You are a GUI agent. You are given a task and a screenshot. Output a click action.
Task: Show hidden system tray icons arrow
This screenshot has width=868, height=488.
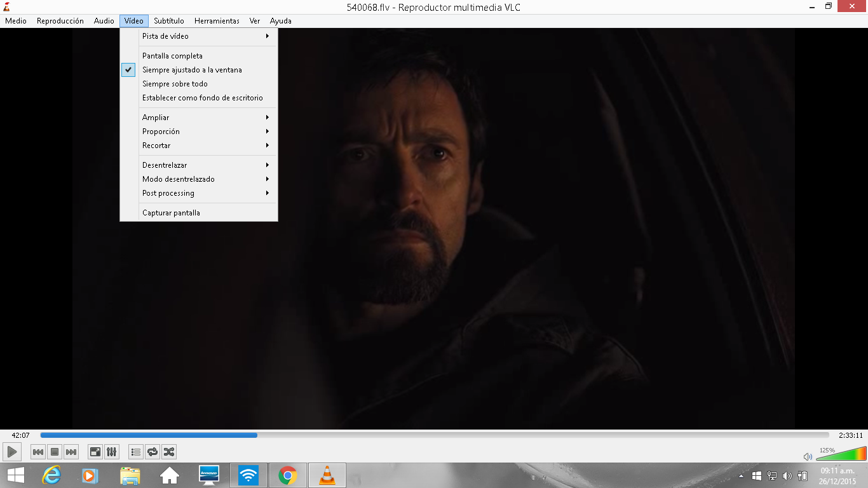pos(742,476)
